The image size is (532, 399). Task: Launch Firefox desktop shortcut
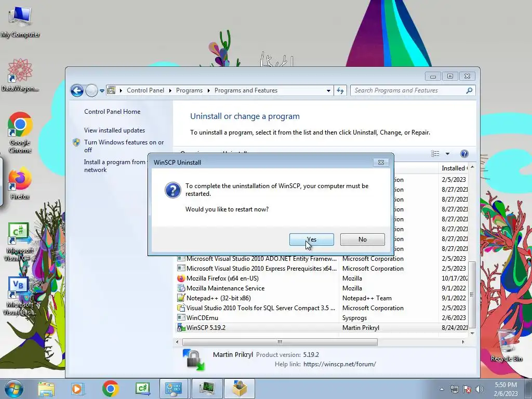(x=20, y=183)
